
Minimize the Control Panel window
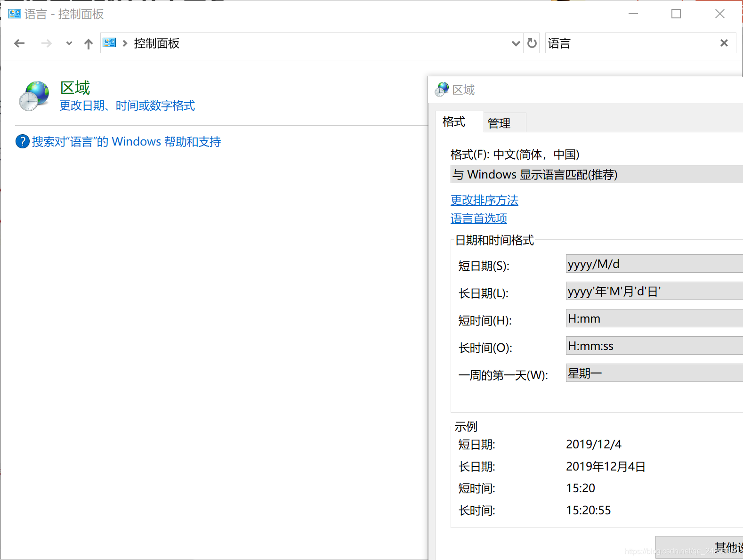pyautogui.click(x=633, y=14)
